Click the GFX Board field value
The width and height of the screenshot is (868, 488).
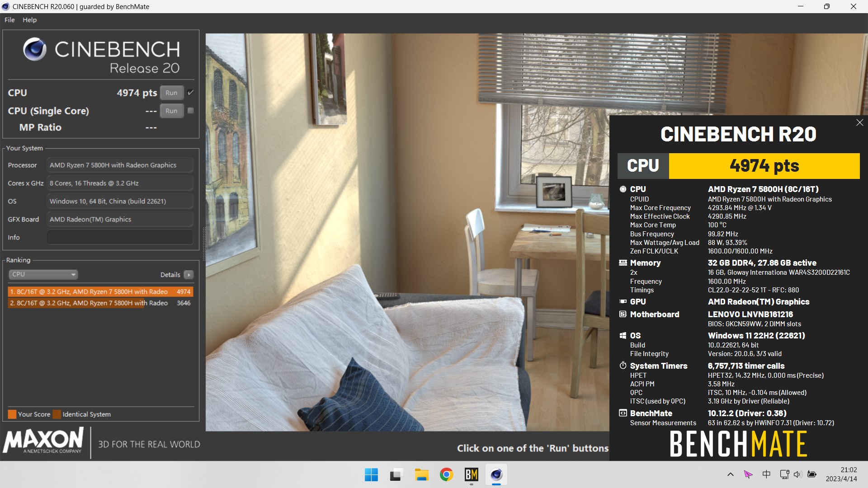[x=120, y=219]
